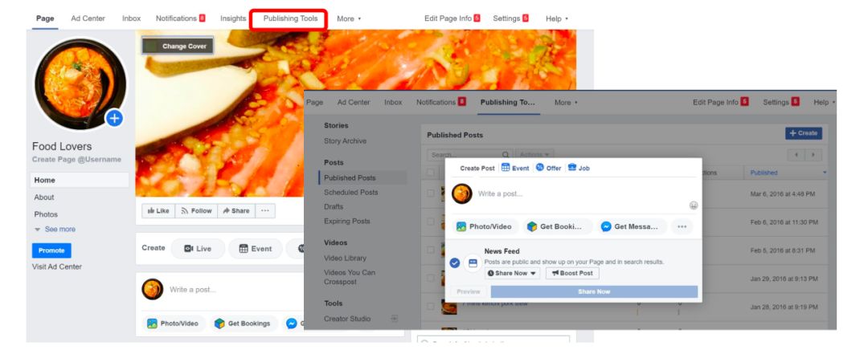
Task: Click the News Feed icon in the dialog
Action: (x=473, y=263)
